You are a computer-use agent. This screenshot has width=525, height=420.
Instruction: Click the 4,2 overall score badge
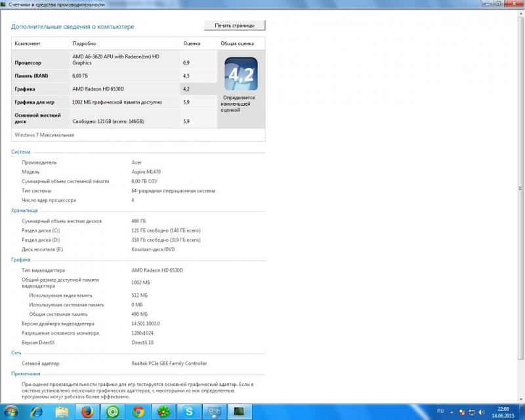(x=241, y=73)
